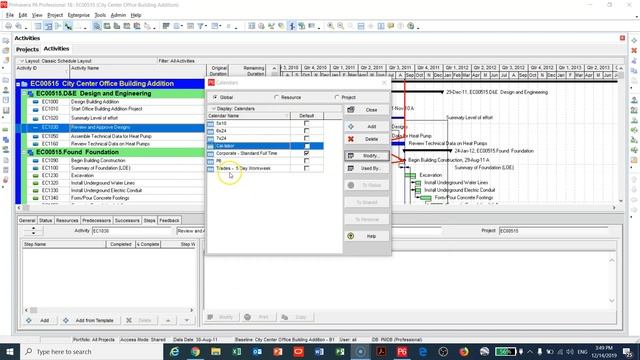This screenshot has height=360, width=640.
Task: Check Default box for PE calendar
Action: [307, 161]
